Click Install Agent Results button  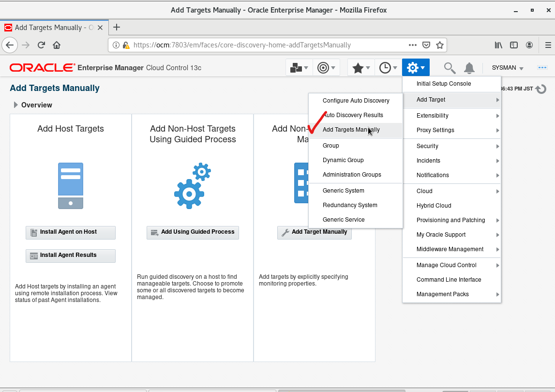(71, 256)
